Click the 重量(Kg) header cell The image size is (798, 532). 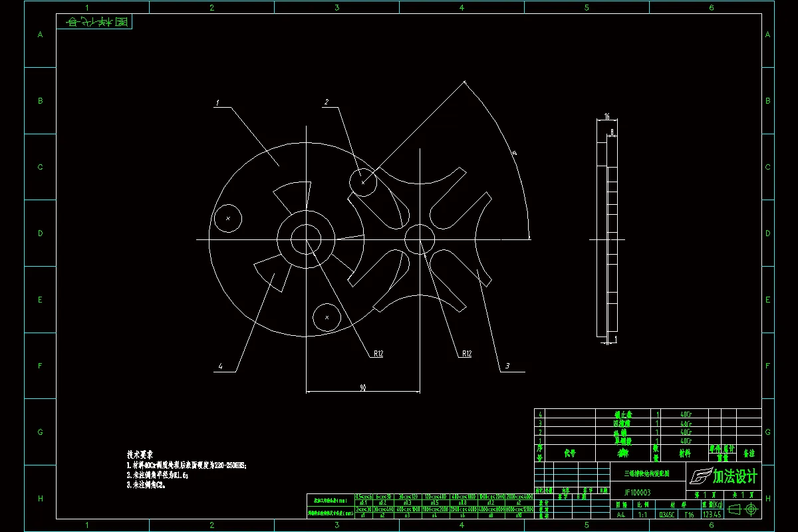pyautogui.click(x=712, y=504)
